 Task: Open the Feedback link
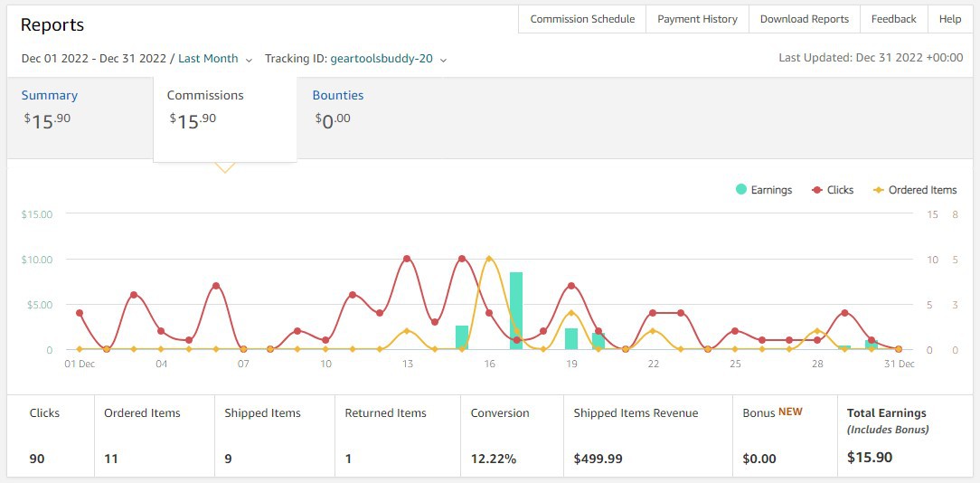(894, 19)
